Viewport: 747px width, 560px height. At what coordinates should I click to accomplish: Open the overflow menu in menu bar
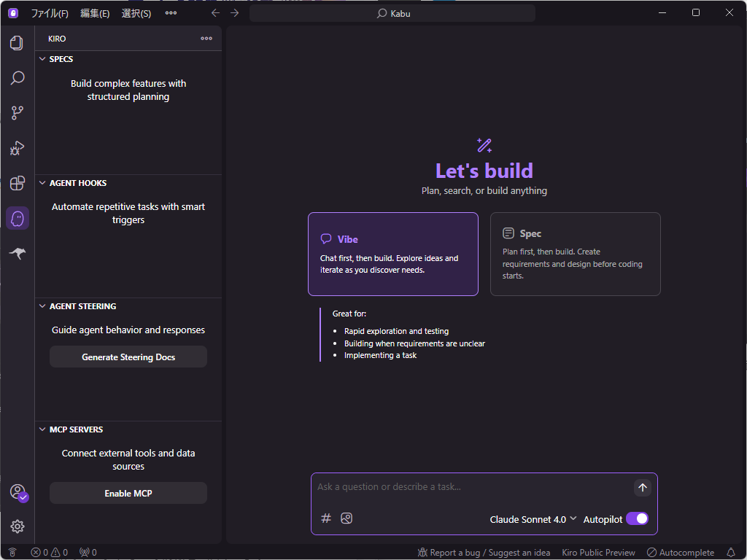171,13
